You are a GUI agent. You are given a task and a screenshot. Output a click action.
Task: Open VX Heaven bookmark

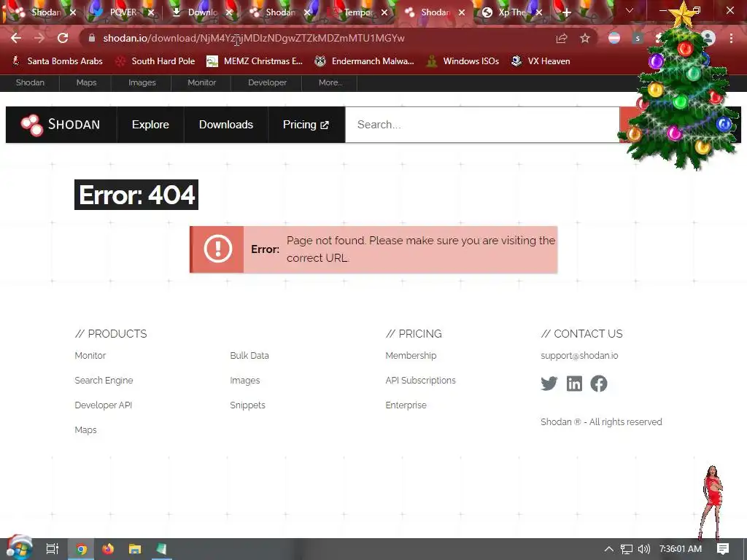[x=541, y=61]
